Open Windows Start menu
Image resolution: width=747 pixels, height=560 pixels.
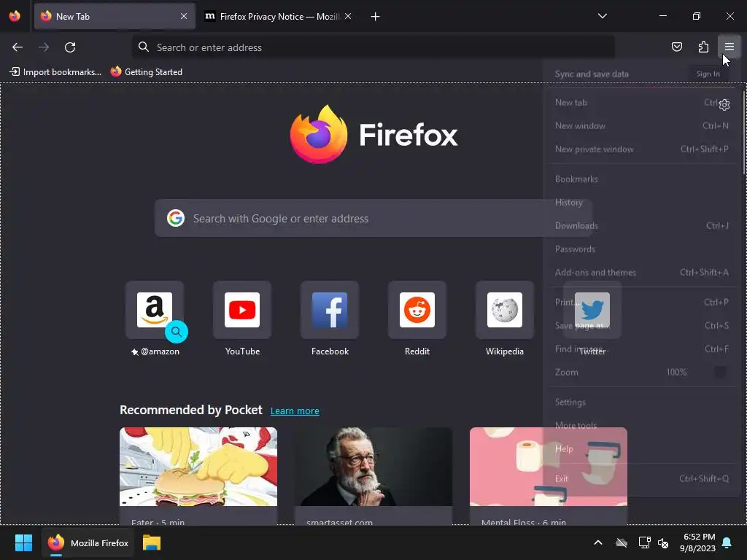tap(23, 542)
